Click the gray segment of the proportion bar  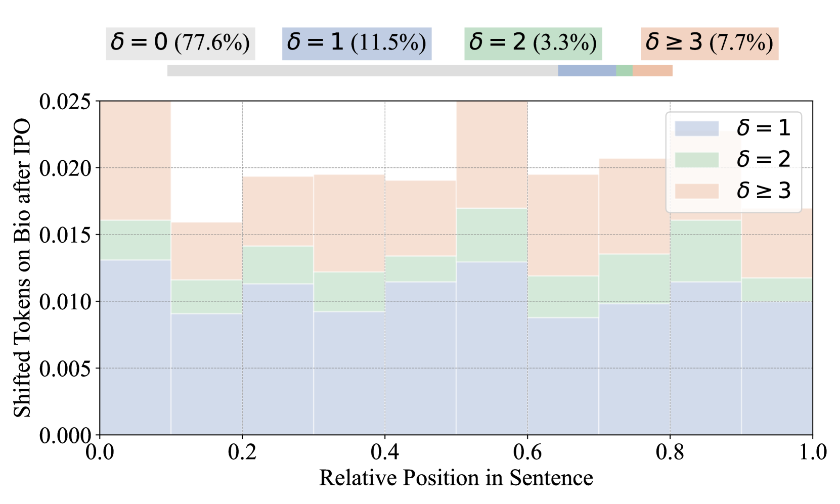(362, 71)
